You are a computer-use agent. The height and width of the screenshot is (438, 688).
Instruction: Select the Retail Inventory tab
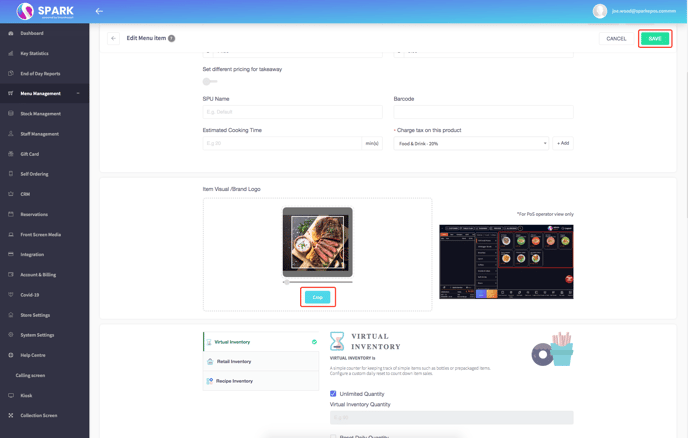[261, 361]
